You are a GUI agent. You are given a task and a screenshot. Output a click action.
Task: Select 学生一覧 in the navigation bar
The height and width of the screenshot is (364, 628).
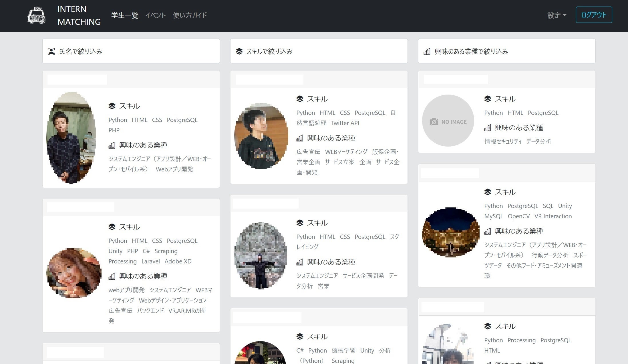point(124,15)
